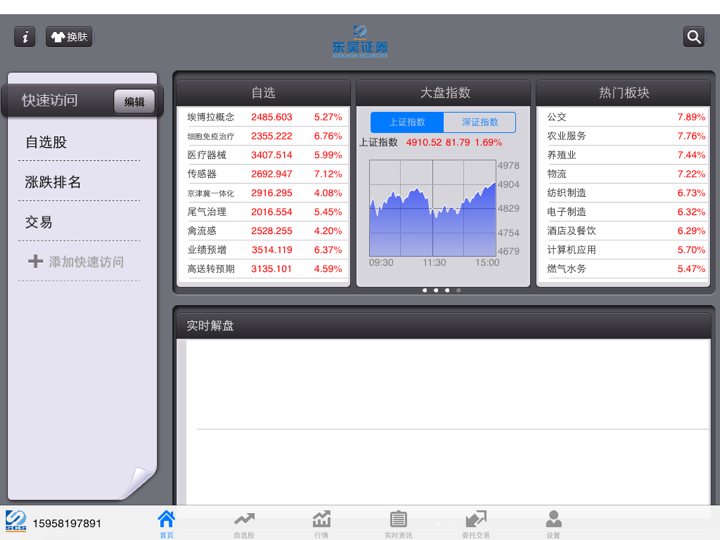
Task: Select 细胞免疫治疗 row
Action: point(264,136)
